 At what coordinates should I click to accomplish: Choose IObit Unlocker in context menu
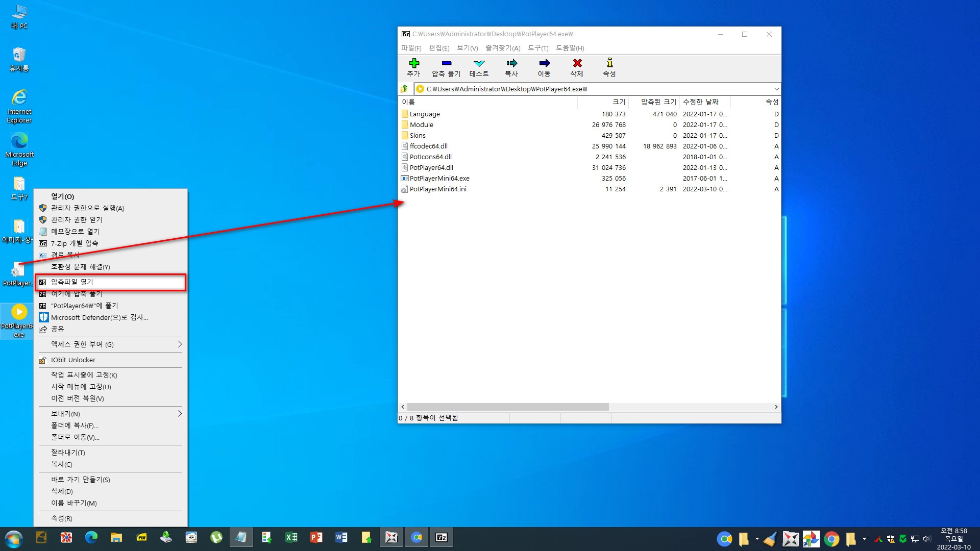click(x=110, y=360)
